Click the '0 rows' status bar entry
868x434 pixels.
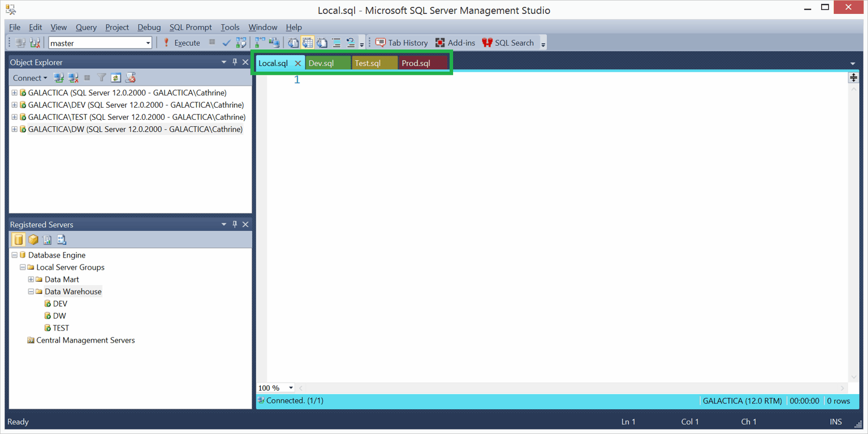point(838,400)
